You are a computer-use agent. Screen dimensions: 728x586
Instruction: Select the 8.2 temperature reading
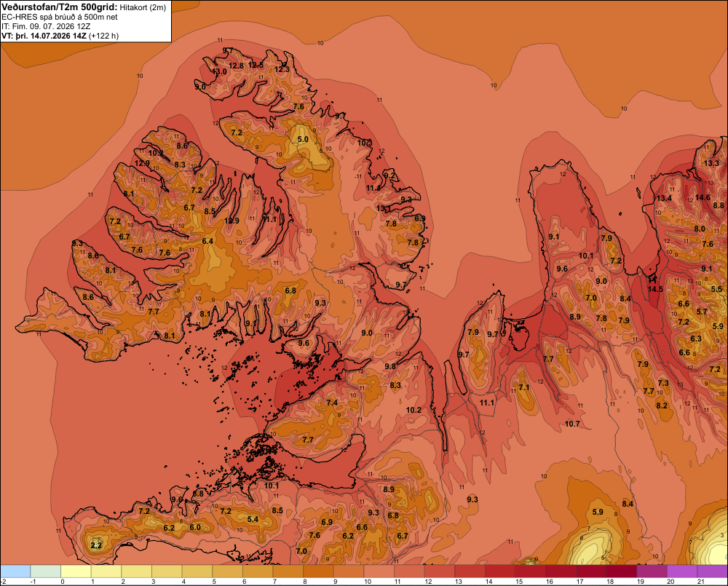(x=662, y=405)
